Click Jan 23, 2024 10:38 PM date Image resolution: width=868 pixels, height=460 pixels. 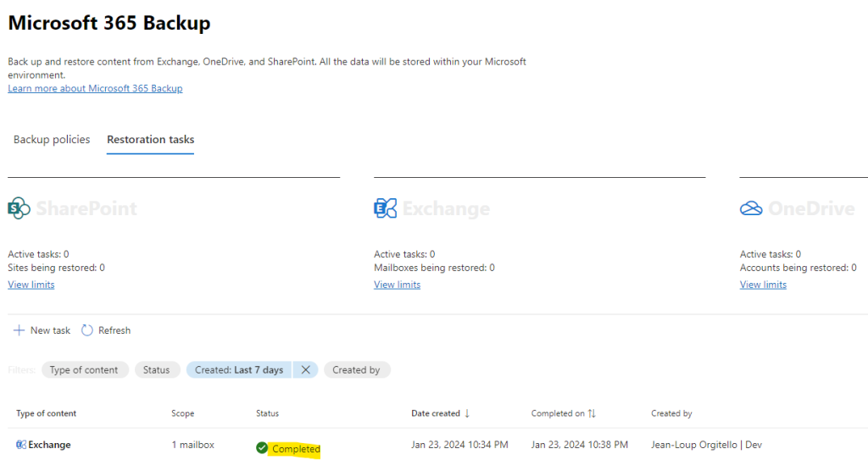580,445
